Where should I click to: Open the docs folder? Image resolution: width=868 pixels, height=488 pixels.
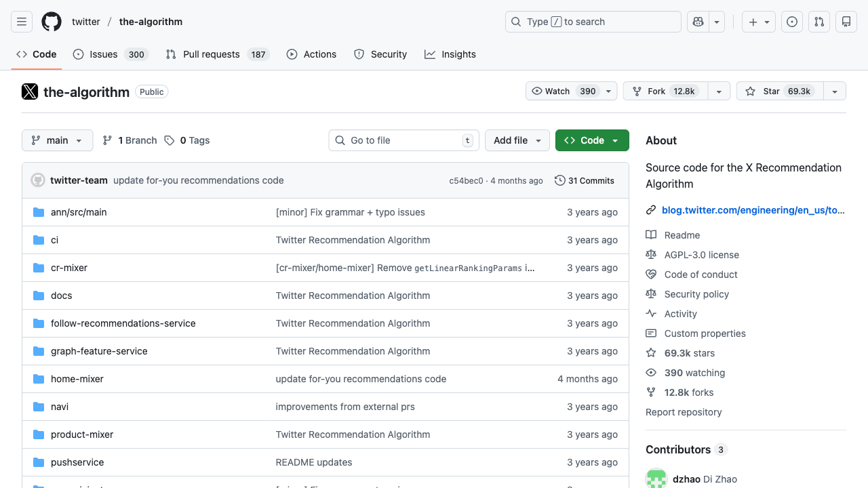61,296
